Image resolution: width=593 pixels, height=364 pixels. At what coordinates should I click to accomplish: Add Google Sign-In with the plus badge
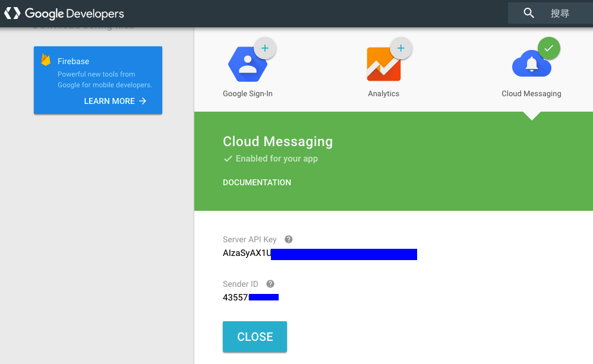265,48
